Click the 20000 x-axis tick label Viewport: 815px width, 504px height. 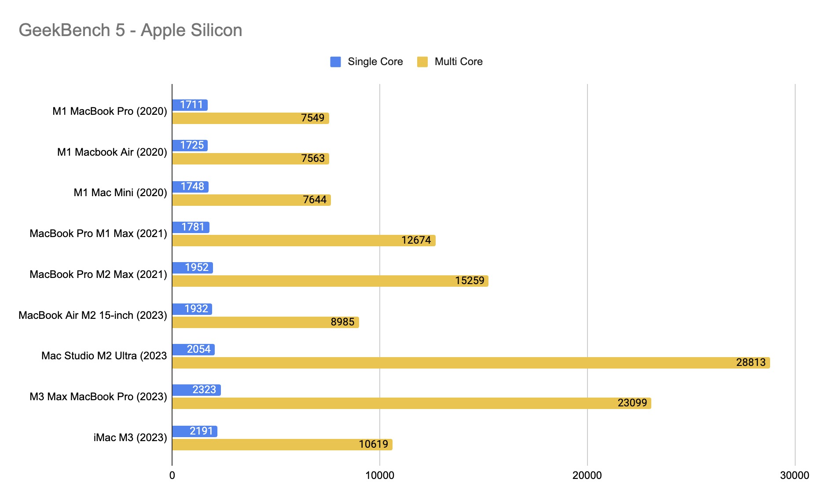[587, 475]
